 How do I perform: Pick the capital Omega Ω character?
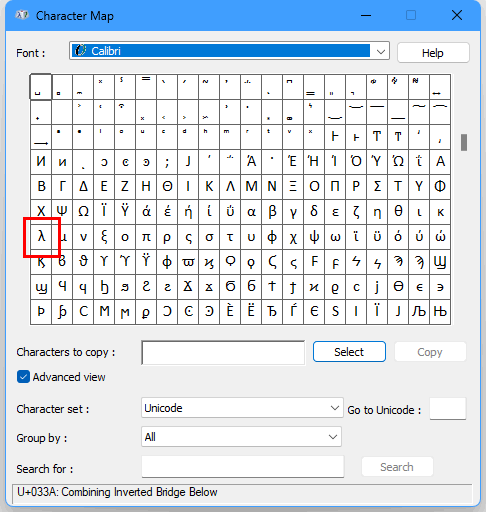click(x=83, y=212)
